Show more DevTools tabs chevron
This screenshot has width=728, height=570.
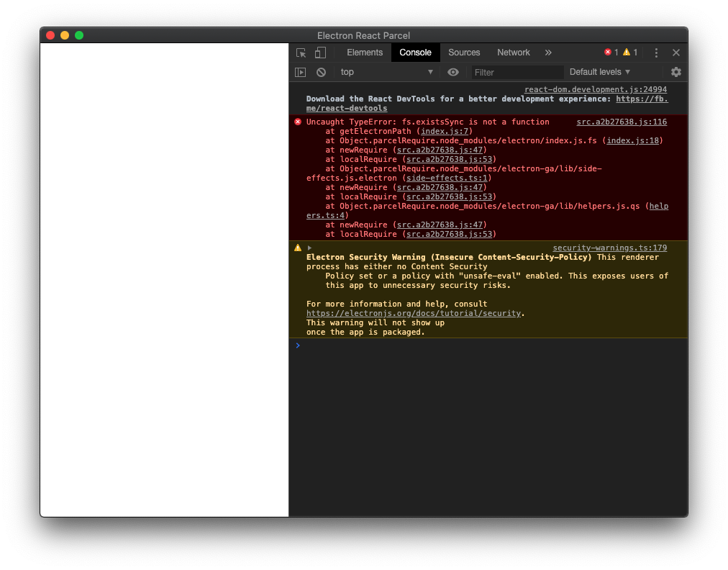548,53
